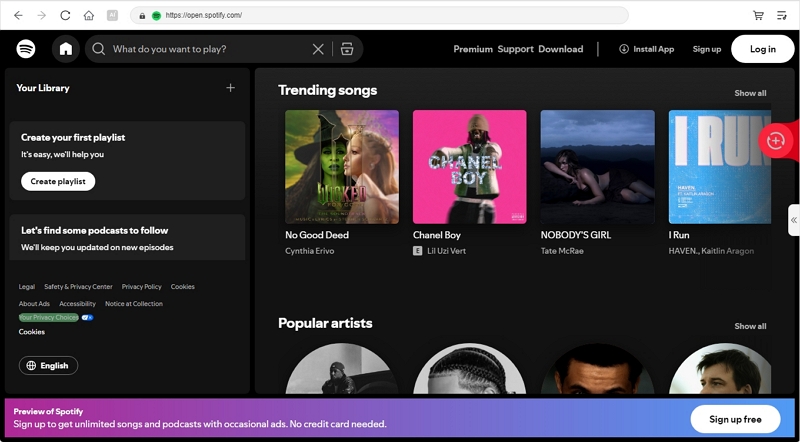Go back with the browser back arrow
The width and height of the screenshot is (800, 442).
pos(18,15)
